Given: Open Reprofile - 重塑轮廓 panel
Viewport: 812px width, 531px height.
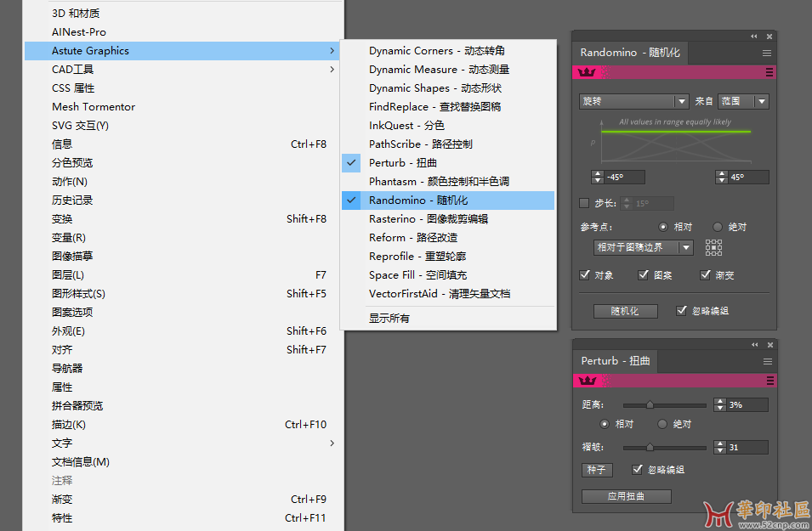Looking at the screenshot, I should 448,257.
